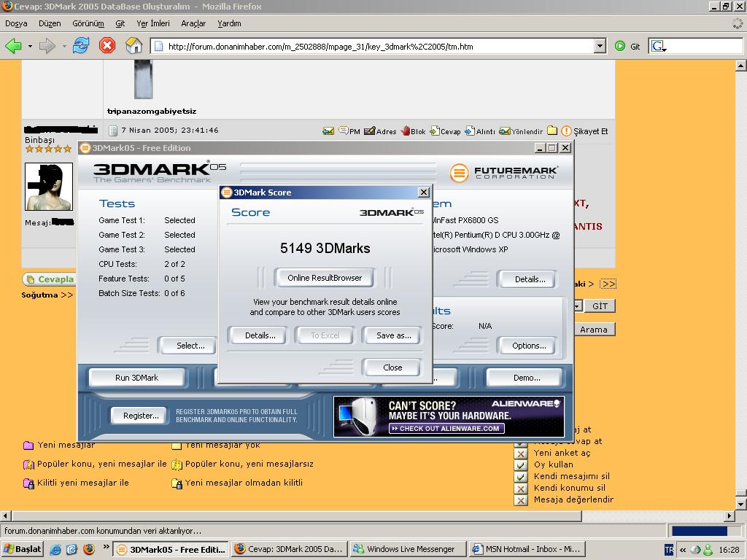This screenshot has height=560, width=747.
Task: Open the forward button history dropdown
Action: coord(64,46)
